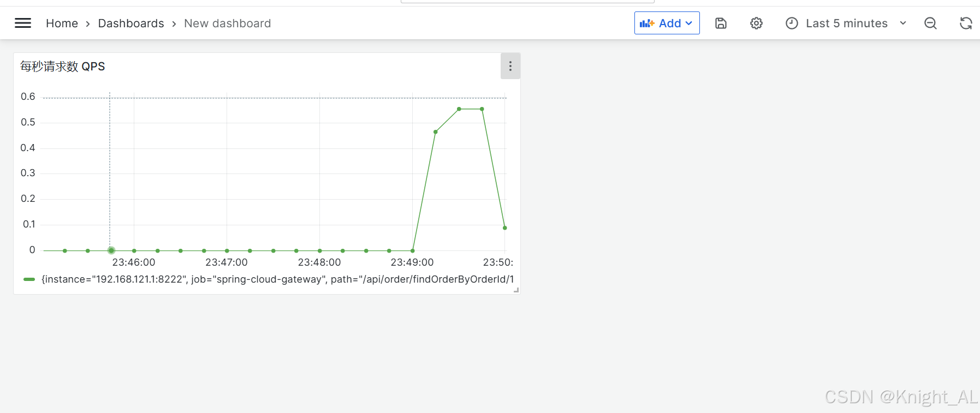Click the last data point near 0.1
This screenshot has height=413, width=980.
pos(504,228)
